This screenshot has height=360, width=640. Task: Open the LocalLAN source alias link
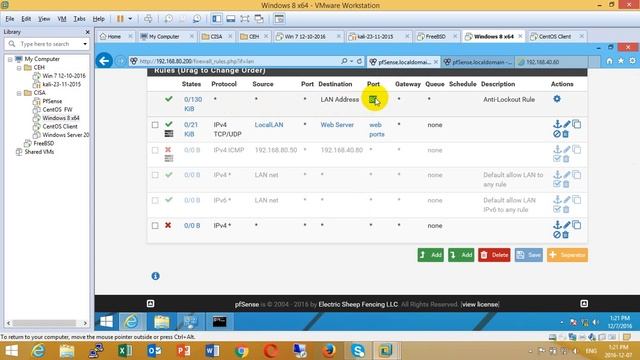point(269,125)
